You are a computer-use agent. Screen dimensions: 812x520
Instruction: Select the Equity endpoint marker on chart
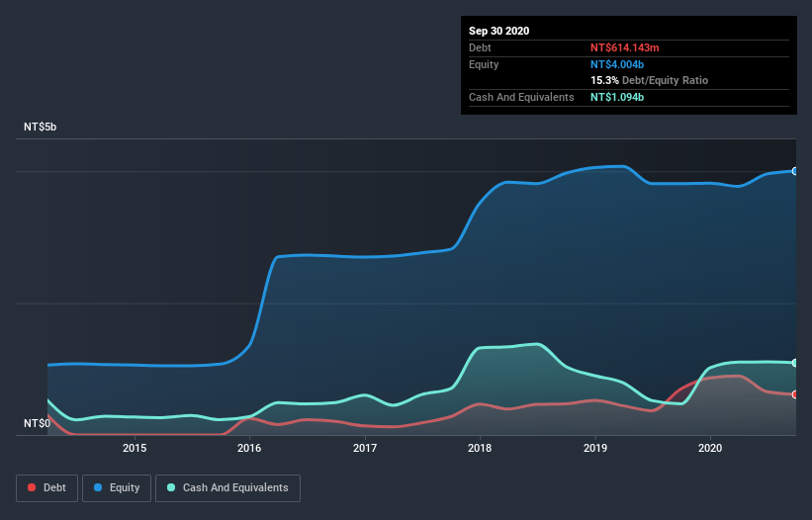coord(795,171)
